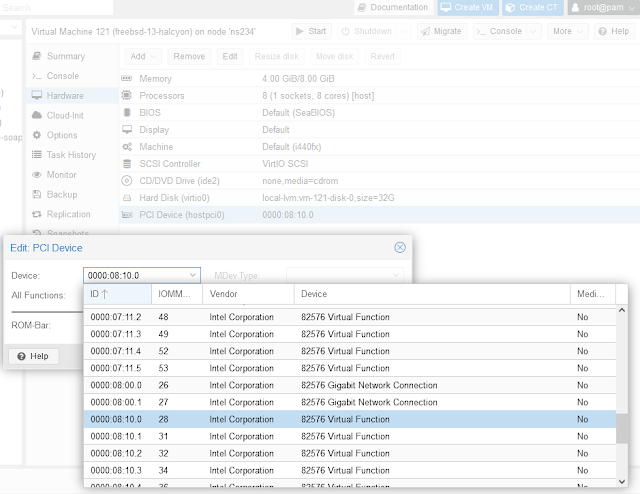Click the Migrate button
The height and width of the screenshot is (494, 640).
(x=439, y=31)
